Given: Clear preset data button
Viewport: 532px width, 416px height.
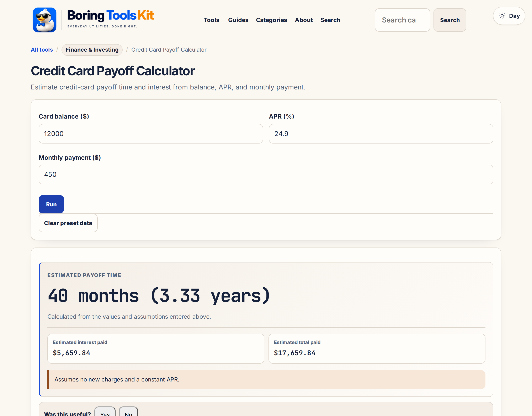Looking at the screenshot, I should tap(68, 223).
